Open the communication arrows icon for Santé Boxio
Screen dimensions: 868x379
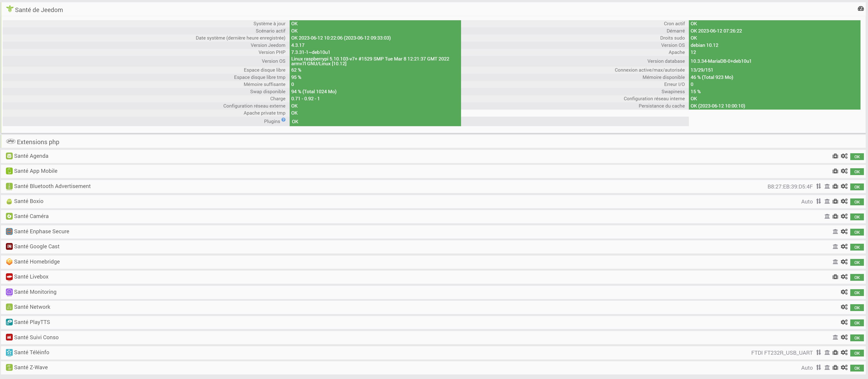(819, 201)
